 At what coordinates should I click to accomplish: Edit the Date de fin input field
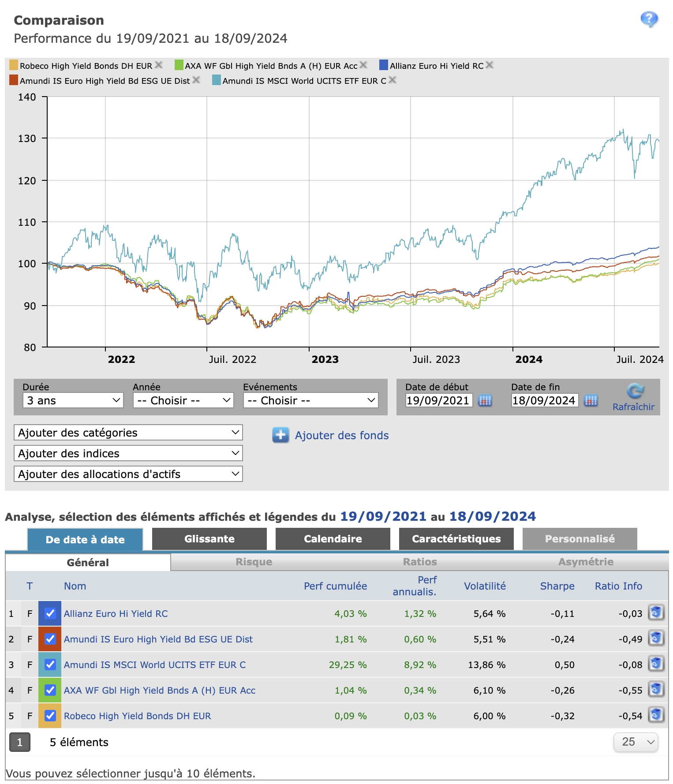click(x=545, y=400)
